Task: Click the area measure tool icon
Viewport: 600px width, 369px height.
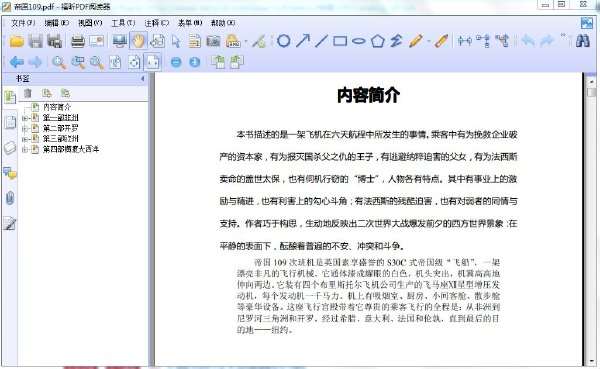Action: pos(502,41)
